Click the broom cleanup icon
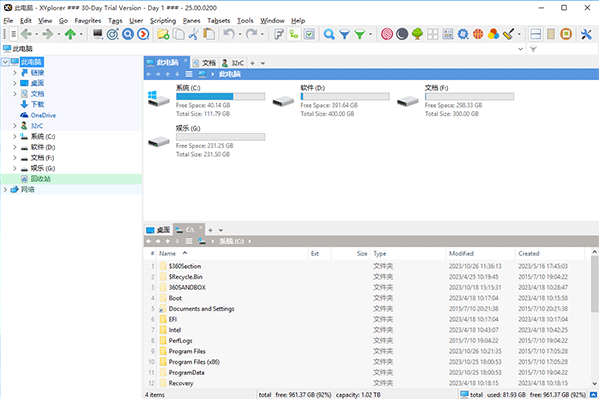Screen dimensions: 599x399 tap(508, 34)
